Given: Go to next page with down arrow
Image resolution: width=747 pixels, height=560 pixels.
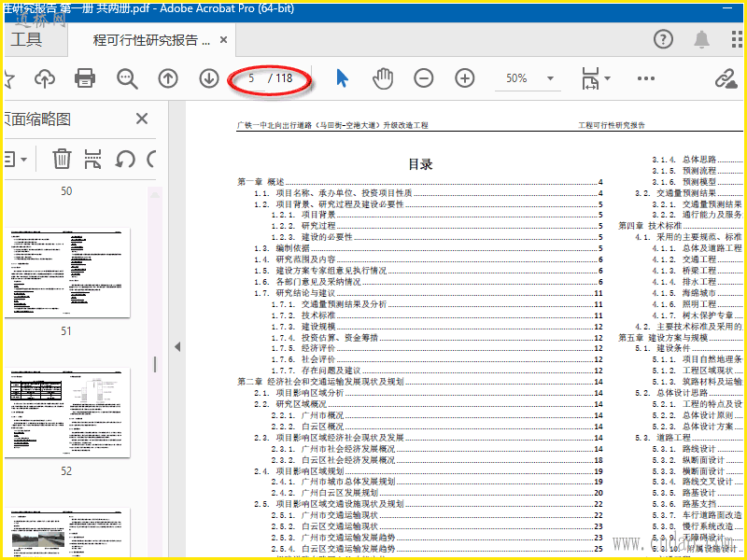Looking at the screenshot, I should click(x=208, y=78).
